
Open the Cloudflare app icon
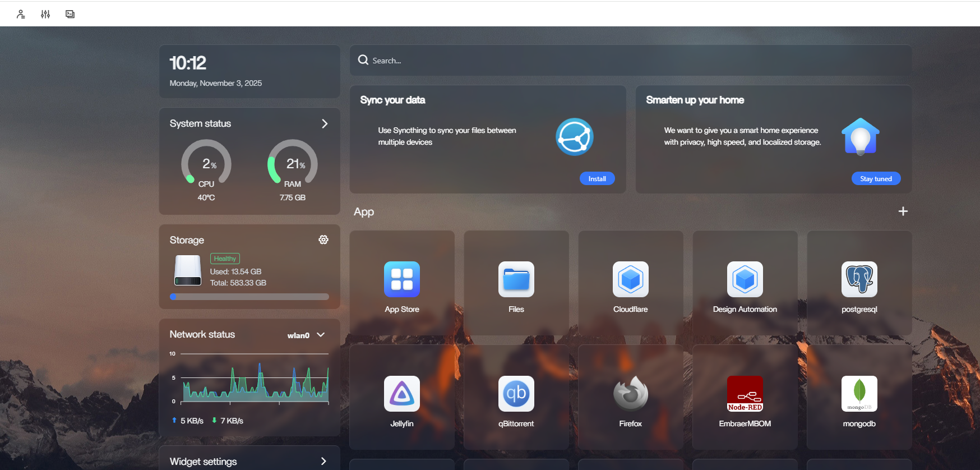pyautogui.click(x=630, y=279)
